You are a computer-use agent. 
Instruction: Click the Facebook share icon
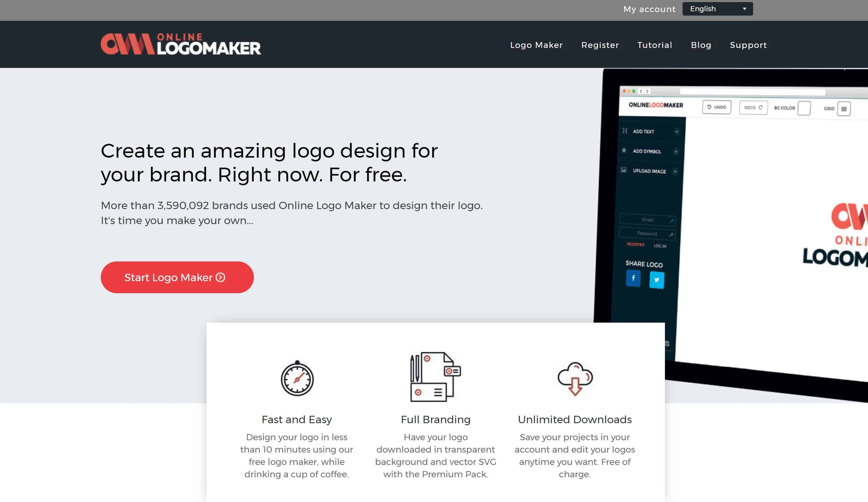click(633, 279)
